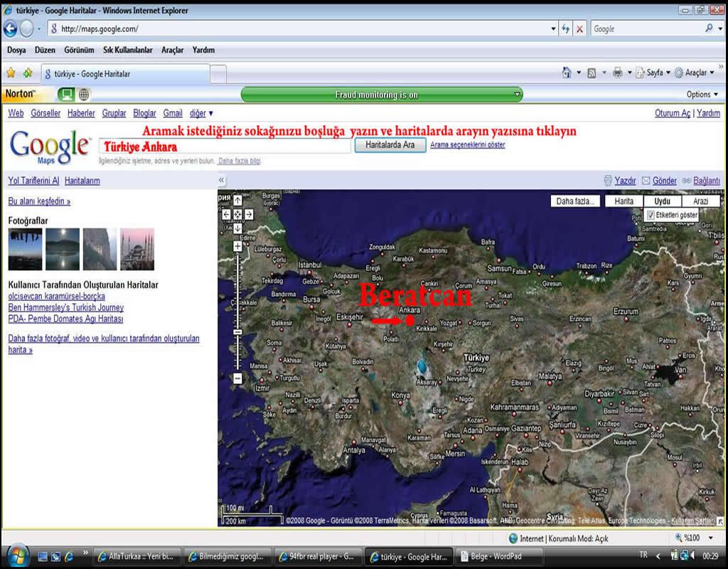Click the map zoom slider handle
The height and width of the screenshot is (569, 728).
(x=237, y=332)
